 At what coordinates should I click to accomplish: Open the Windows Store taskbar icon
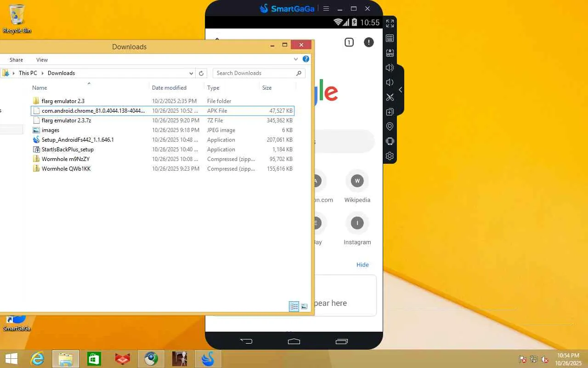pyautogui.click(x=94, y=359)
